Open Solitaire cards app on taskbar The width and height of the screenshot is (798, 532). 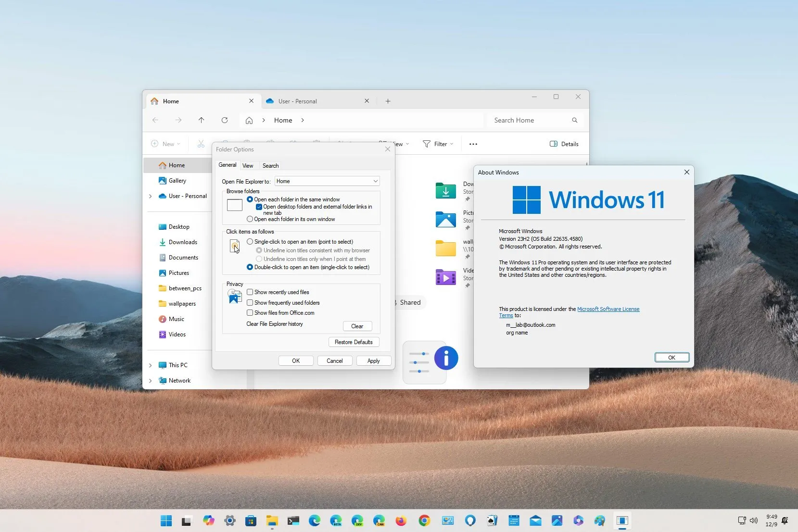[x=492, y=520]
